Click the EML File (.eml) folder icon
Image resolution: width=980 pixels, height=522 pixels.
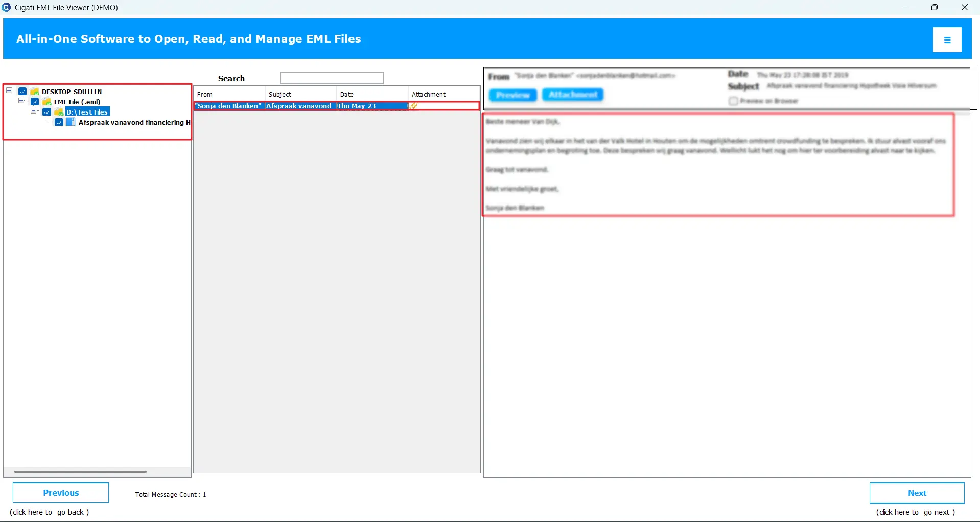click(47, 102)
